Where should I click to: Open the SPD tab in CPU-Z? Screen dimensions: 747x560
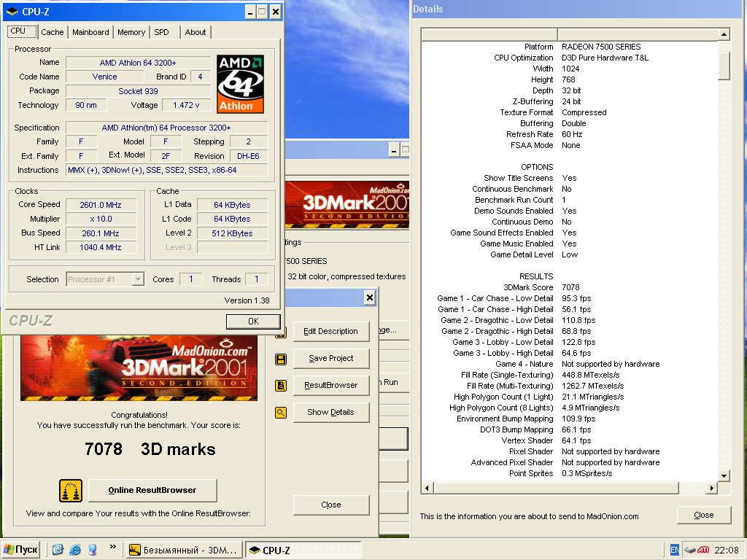tap(161, 32)
